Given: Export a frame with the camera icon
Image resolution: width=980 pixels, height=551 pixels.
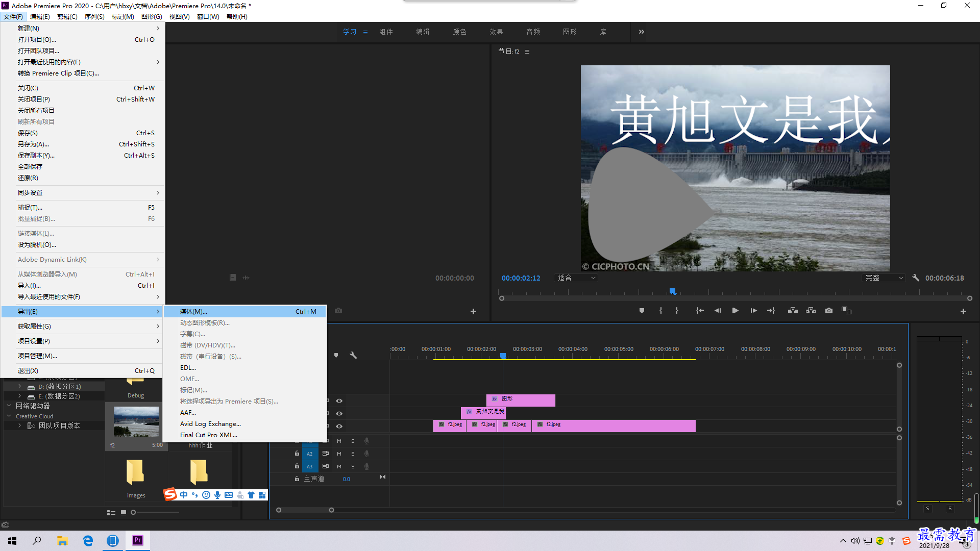Looking at the screenshot, I should coord(829,311).
